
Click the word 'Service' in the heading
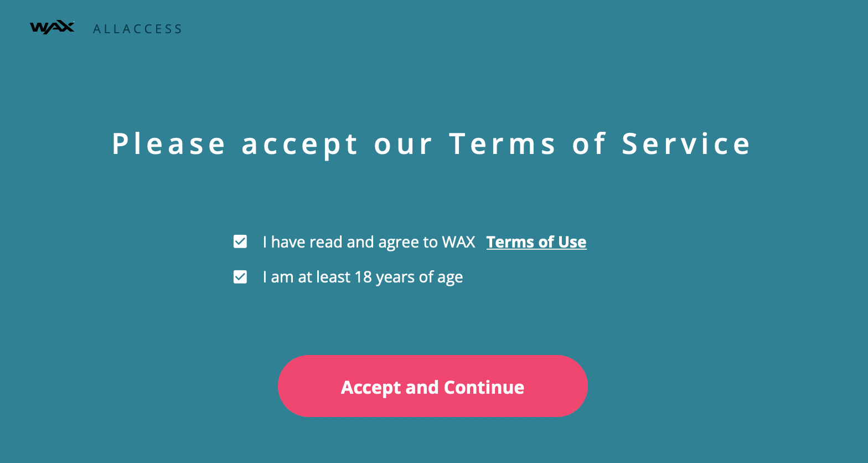coord(686,143)
